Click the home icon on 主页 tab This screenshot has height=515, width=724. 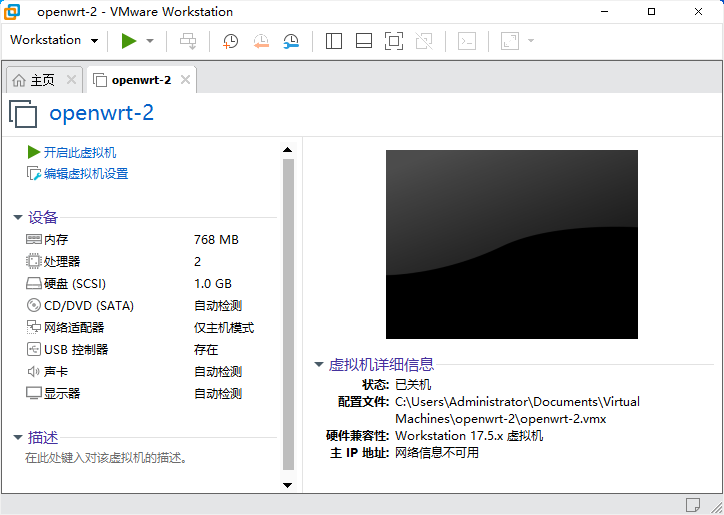19,80
